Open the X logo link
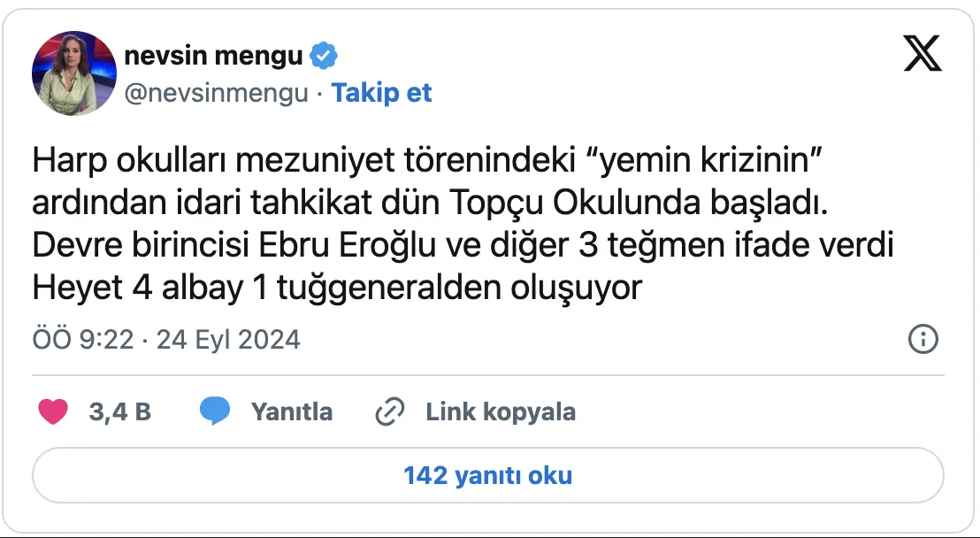This screenshot has width=980, height=538. 923,53
